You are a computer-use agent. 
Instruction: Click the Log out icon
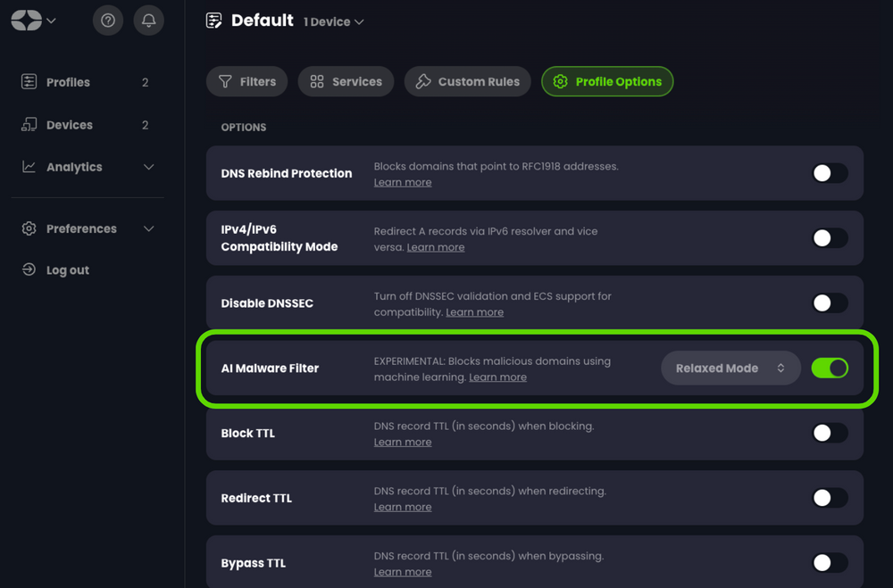28,269
